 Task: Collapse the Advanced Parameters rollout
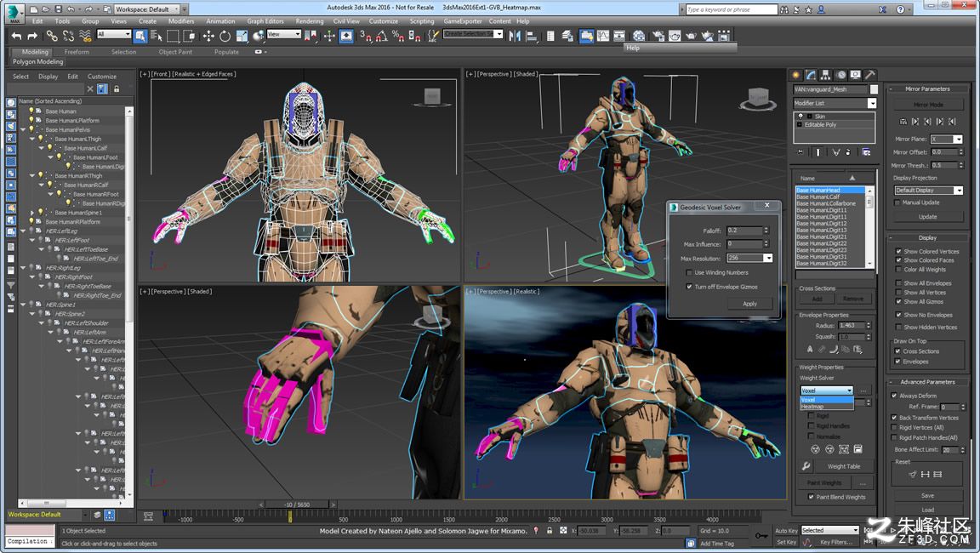point(927,382)
